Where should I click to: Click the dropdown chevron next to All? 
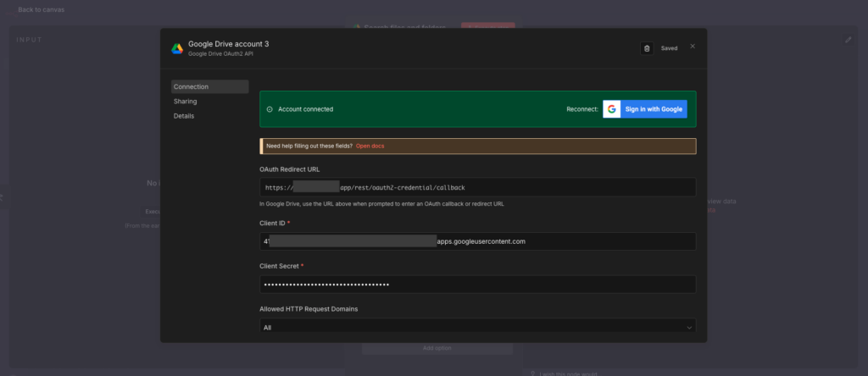pos(688,328)
